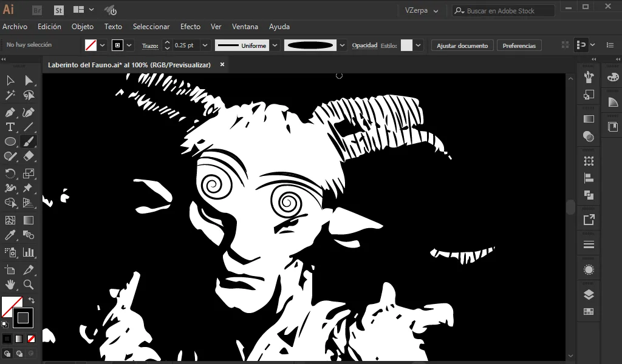The width and height of the screenshot is (622, 364).
Task: Select the Mesh tool
Action: (10, 220)
